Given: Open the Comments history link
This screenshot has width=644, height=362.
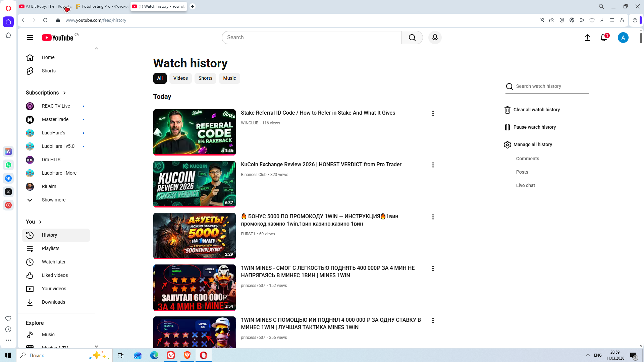Looking at the screenshot, I should point(527,159).
